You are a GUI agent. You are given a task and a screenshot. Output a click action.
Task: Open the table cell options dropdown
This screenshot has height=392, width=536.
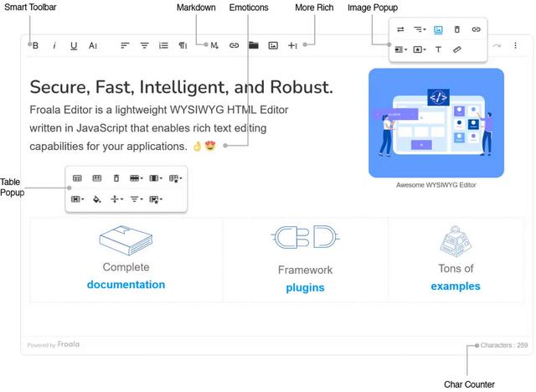[x=77, y=199]
